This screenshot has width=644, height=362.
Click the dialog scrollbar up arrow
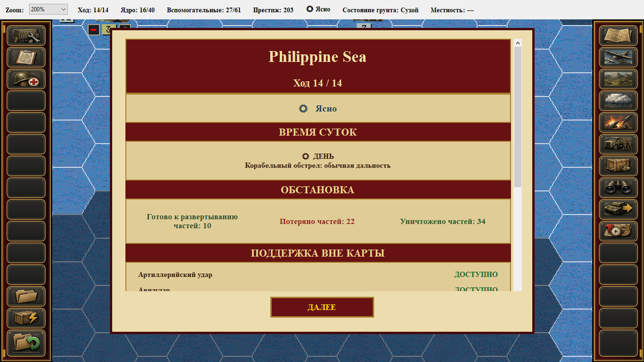518,43
